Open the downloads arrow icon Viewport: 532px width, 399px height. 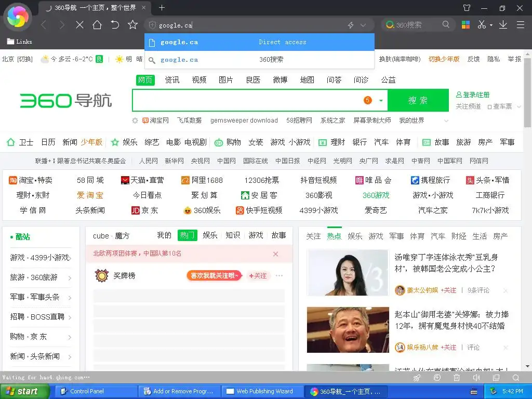(x=503, y=25)
